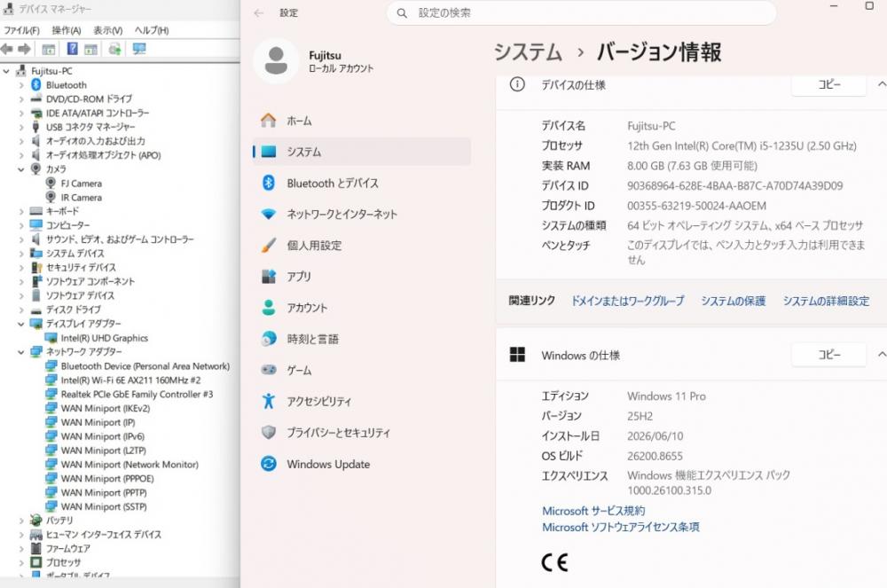887x588 pixels.
Task: Select WAN Miniport (IKEv2) entry
Action: pos(106,408)
